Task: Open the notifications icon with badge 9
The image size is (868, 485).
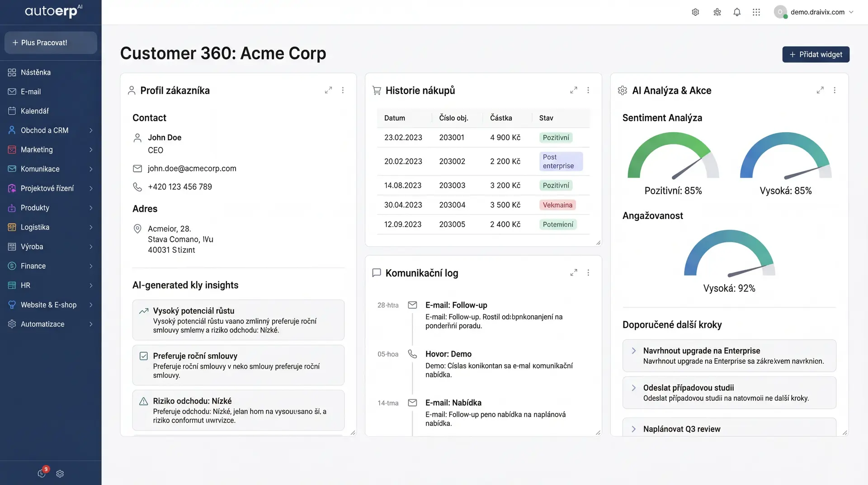Action: click(42, 473)
